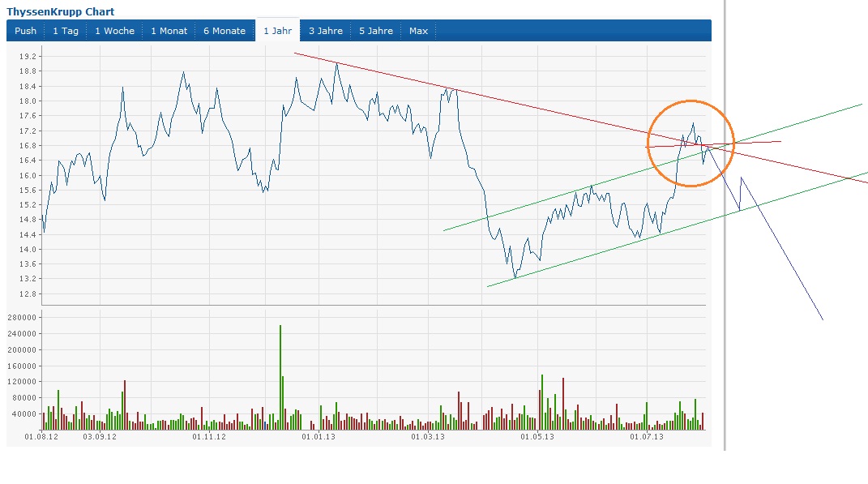Click the 120000 volume axis label
The height and width of the screenshot is (484, 868).
(22, 382)
